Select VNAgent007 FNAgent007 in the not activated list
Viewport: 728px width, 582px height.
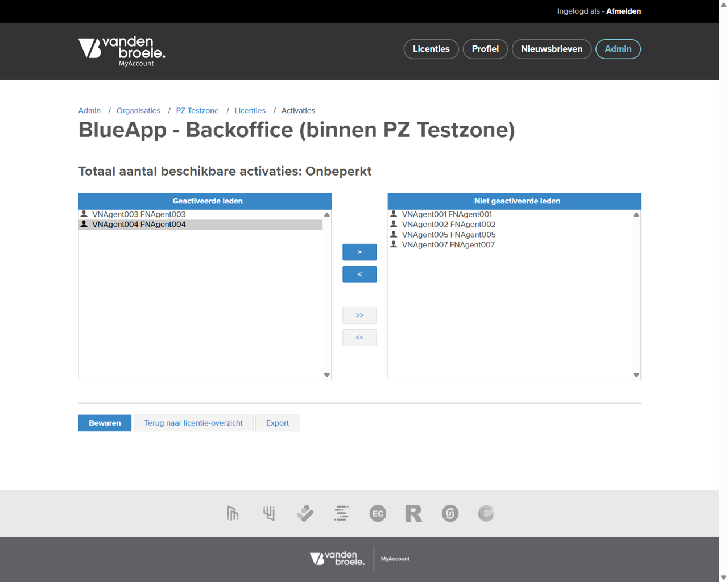pyautogui.click(x=510, y=245)
